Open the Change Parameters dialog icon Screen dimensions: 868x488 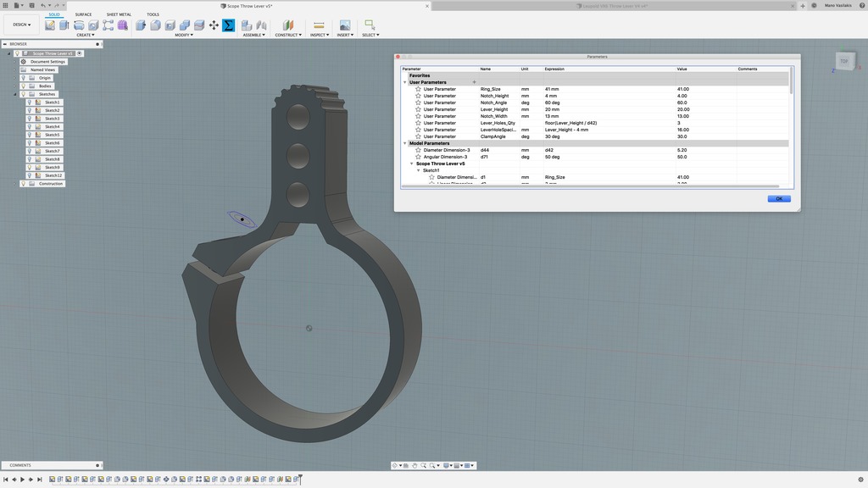pos(228,24)
